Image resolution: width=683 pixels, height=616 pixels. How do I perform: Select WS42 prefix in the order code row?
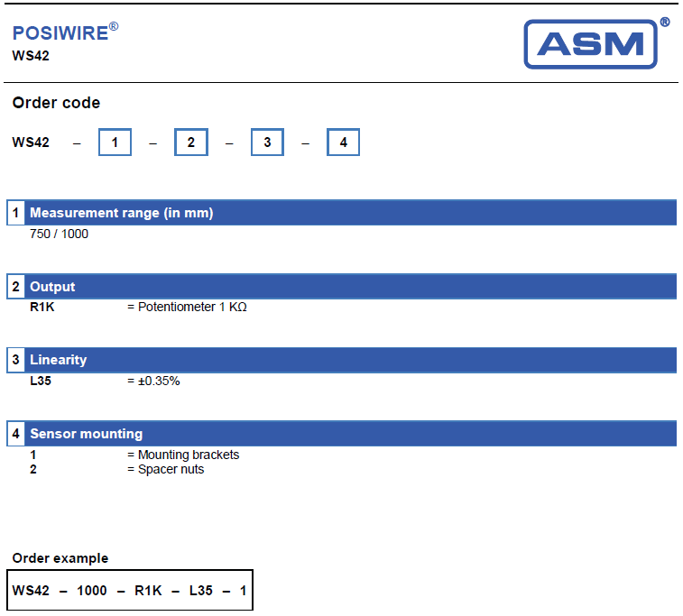point(31,143)
